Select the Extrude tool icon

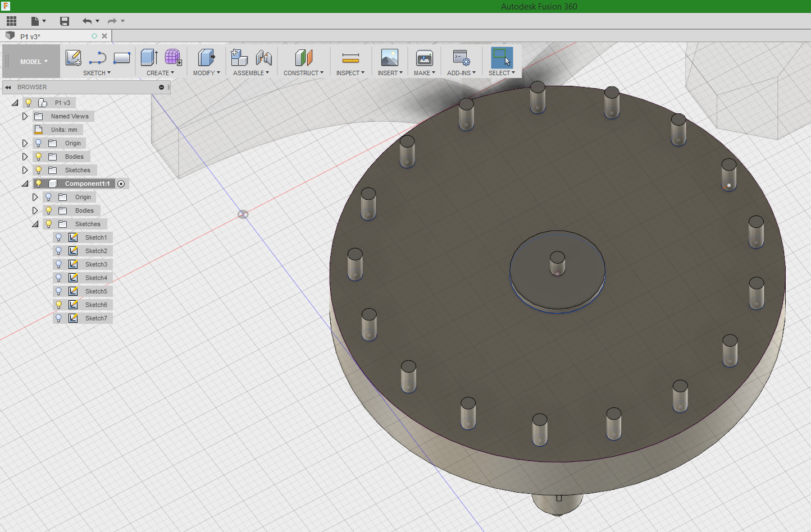(149, 58)
